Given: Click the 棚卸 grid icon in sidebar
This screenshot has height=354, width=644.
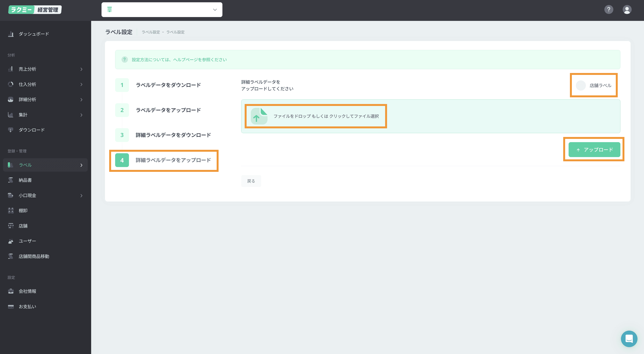Looking at the screenshot, I should pos(11,211).
